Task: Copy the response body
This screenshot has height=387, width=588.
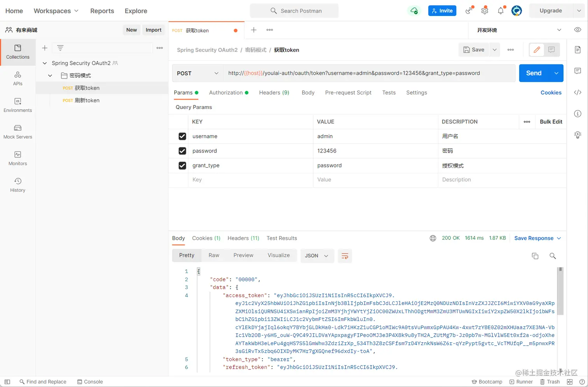Action: coord(535,256)
